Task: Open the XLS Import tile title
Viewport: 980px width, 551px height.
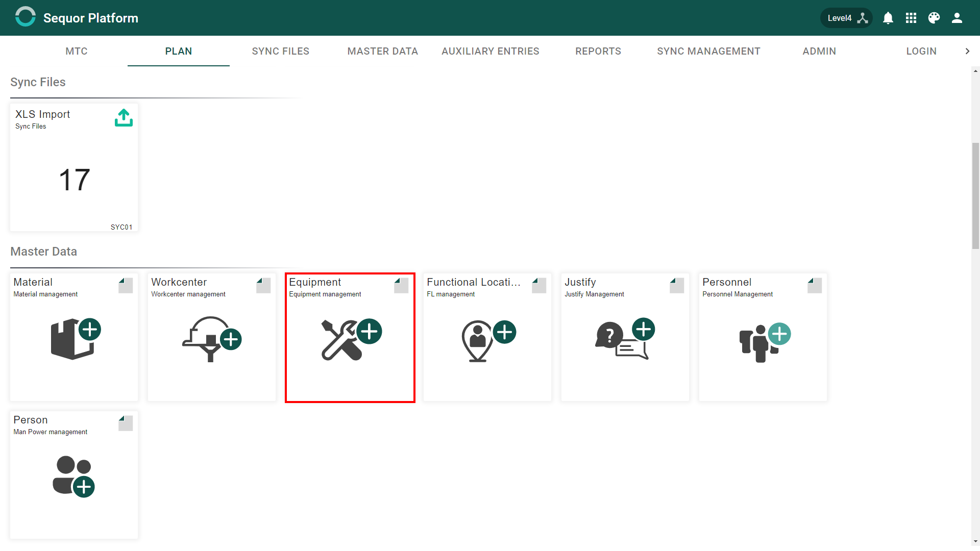Action: (x=43, y=114)
